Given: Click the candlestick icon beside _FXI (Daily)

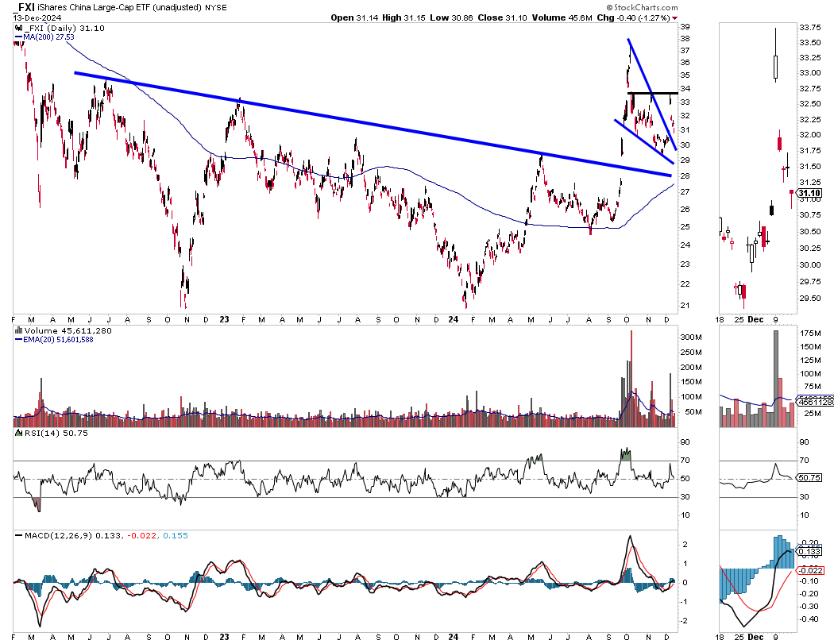Looking at the screenshot, I should click(x=18, y=28).
